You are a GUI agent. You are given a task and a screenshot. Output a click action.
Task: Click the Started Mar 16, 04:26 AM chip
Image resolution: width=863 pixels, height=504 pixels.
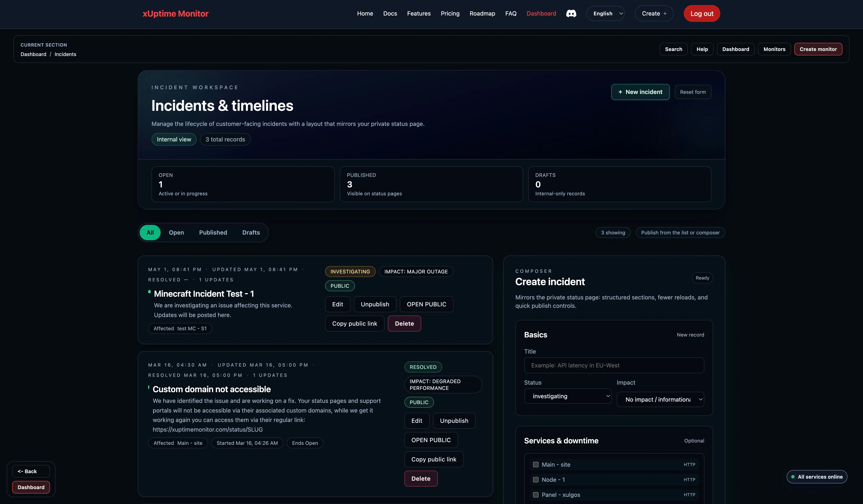click(247, 443)
